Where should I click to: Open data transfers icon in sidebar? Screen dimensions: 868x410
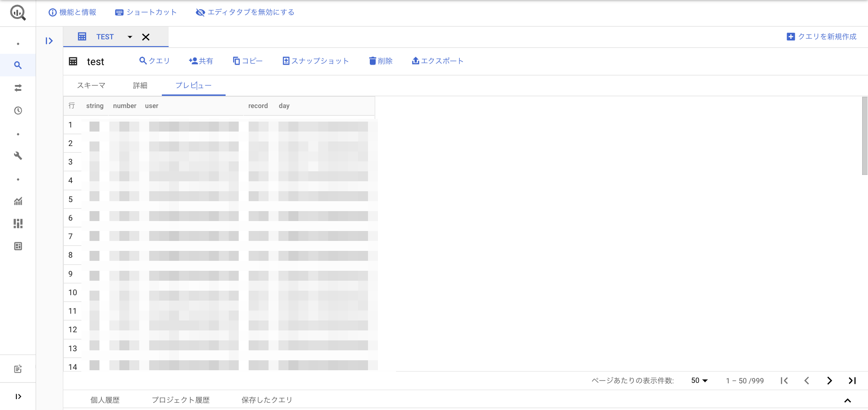[x=18, y=88]
